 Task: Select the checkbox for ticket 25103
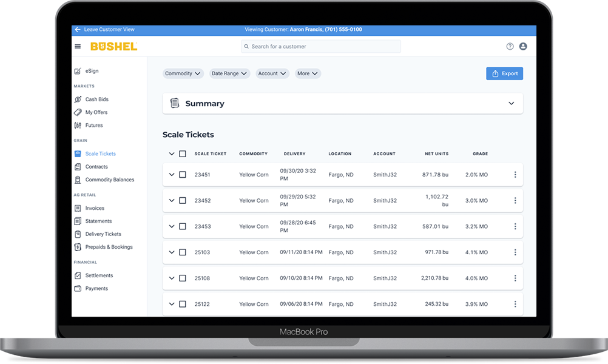[183, 252]
